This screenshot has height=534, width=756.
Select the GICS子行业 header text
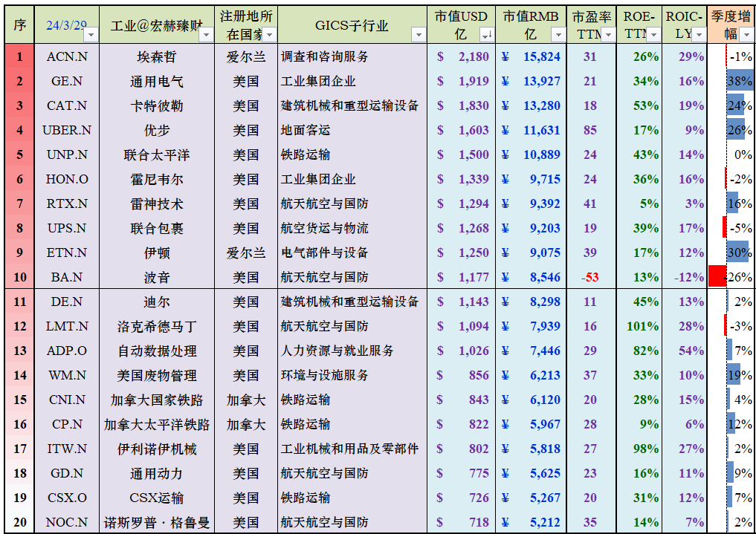352,25
